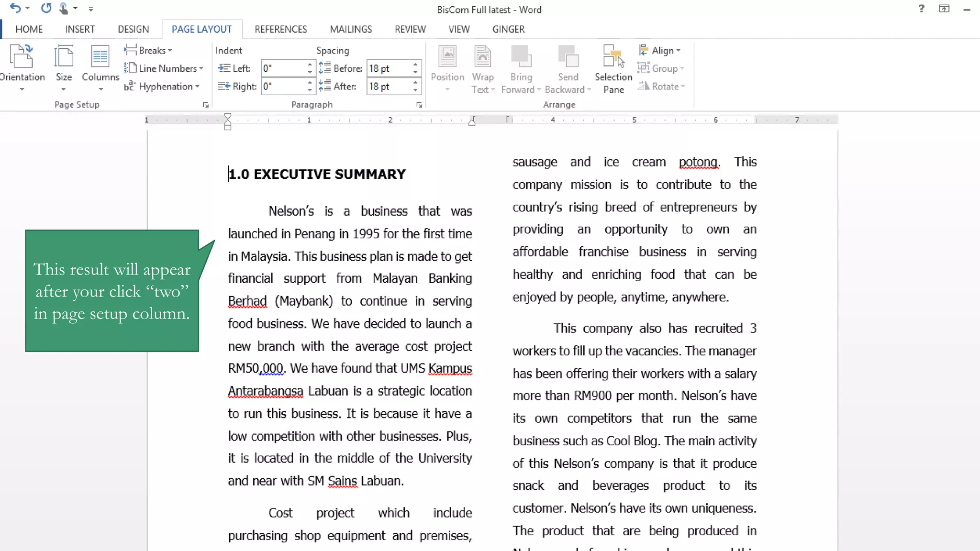The height and width of the screenshot is (551, 980).
Task: Open Page Setup dialog launcher
Action: coord(206,105)
